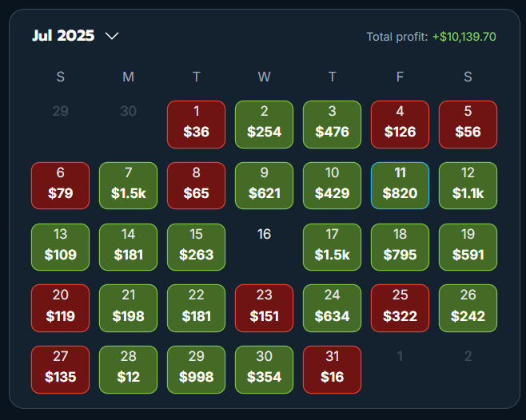Select July 2 showing $254 profit
This screenshot has height=420, width=526.
pyautogui.click(x=264, y=124)
